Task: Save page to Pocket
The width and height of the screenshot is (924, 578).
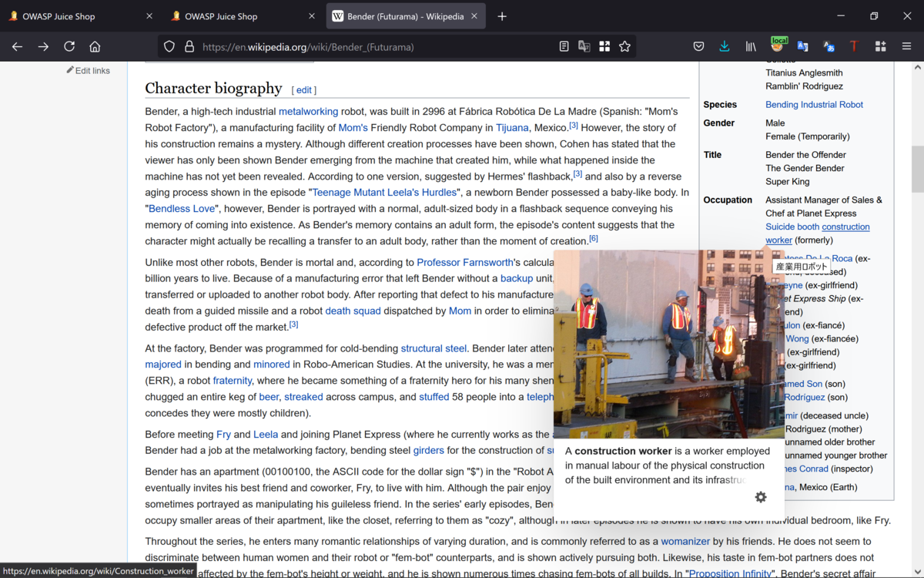Action: point(698,46)
